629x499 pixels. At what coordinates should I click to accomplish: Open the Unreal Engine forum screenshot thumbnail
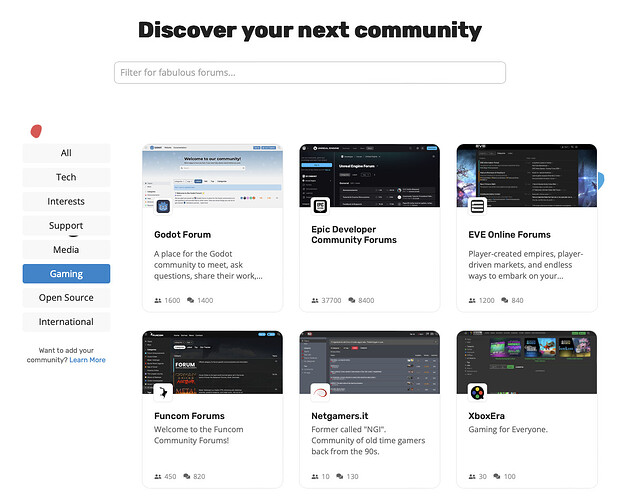[x=369, y=176]
